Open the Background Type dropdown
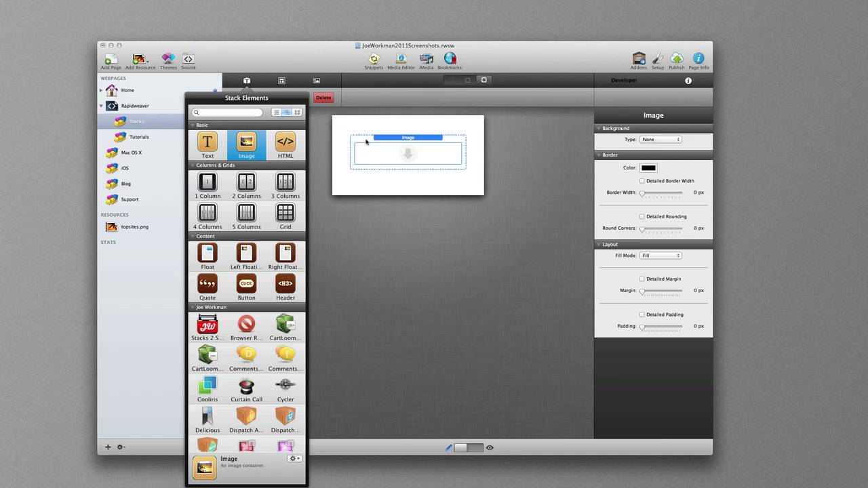The width and height of the screenshot is (868, 488). pos(660,140)
